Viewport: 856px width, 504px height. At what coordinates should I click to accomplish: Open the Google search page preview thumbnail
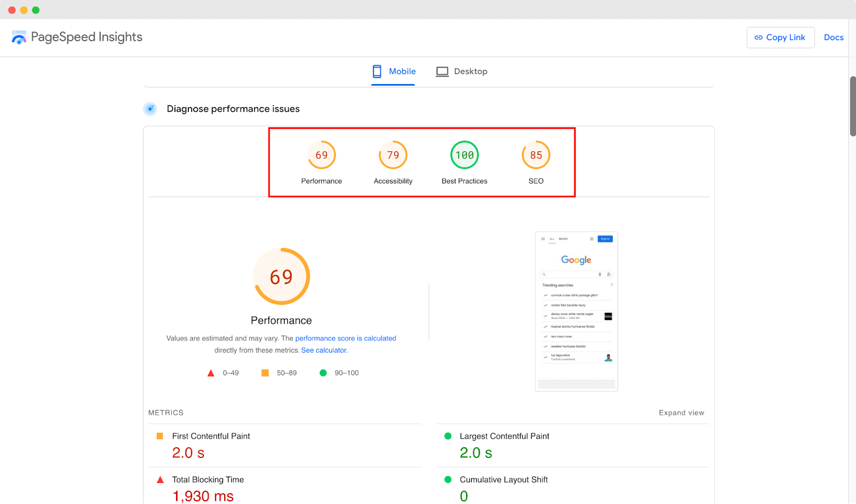576,310
